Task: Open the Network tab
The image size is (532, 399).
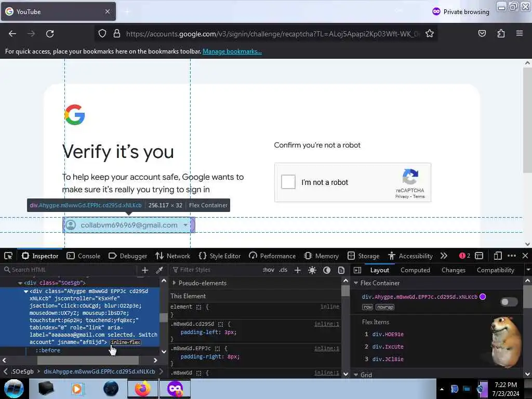Action: [x=172, y=256]
